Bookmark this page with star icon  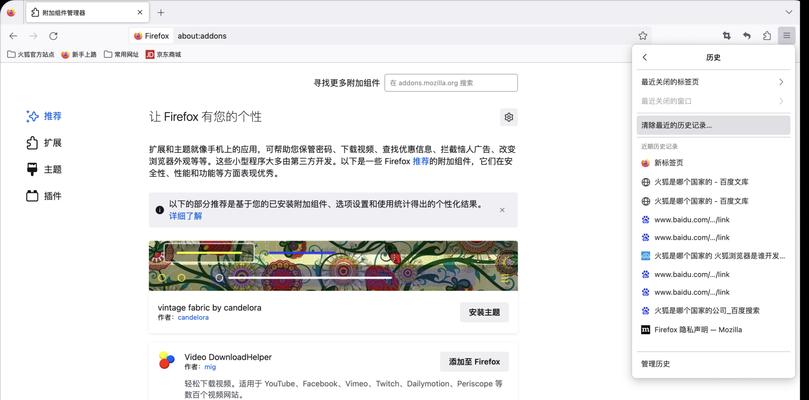pyautogui.click(x=642, y=36)
